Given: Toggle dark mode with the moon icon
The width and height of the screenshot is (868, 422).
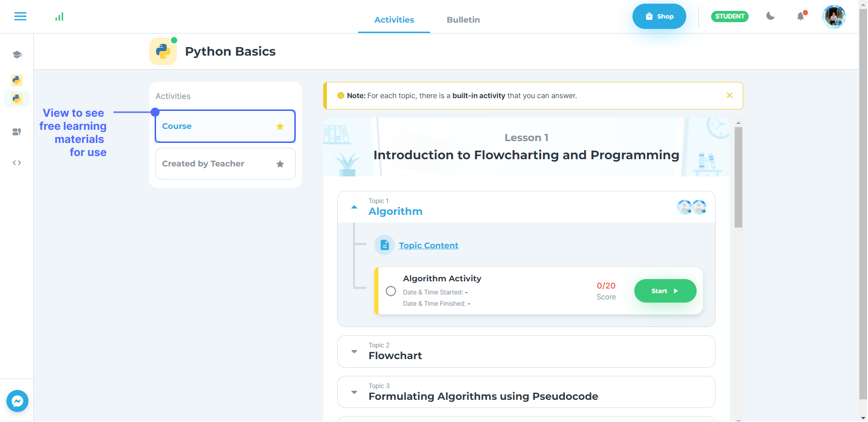Looking at the screenshot, I should click(x=770, y=16).
